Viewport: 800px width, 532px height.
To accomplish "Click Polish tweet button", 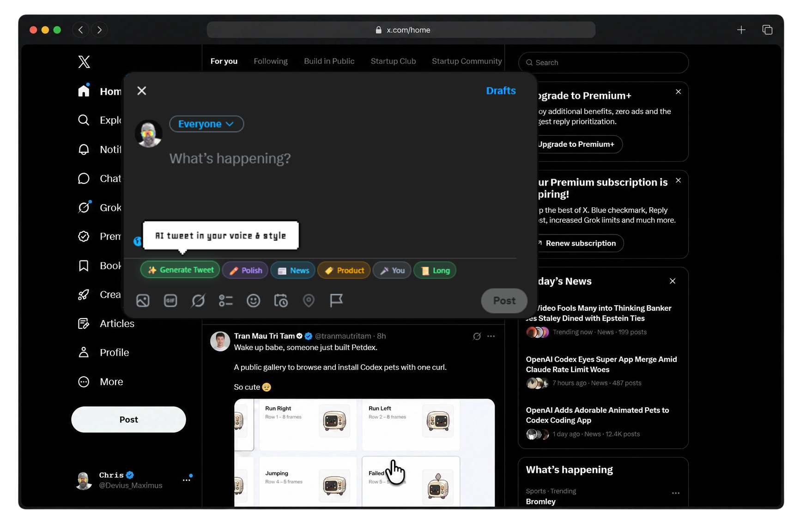I will tap(246, 271).
